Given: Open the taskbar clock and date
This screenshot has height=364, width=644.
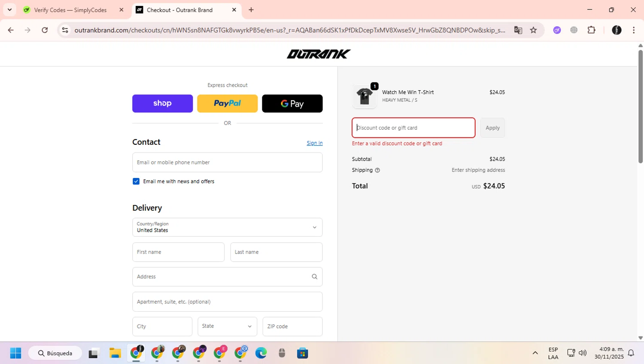Looking at the screenshot, I should [609, 353].
